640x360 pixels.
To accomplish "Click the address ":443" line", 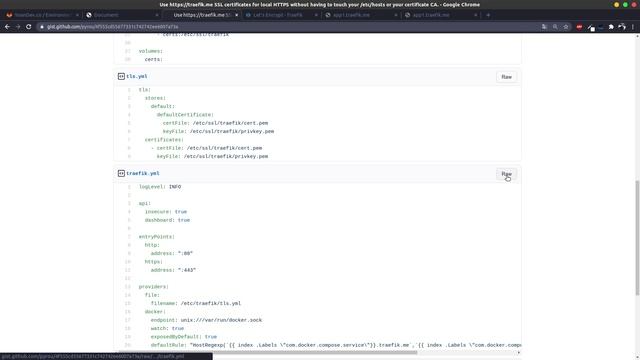I will tap(173, 270).
